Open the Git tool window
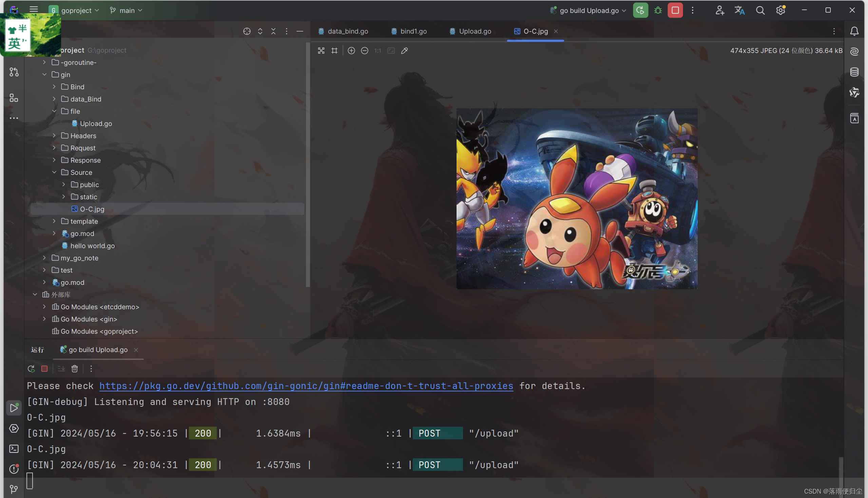Image resolution: width=868 pixels, height=498 pixels. (14, 489)
